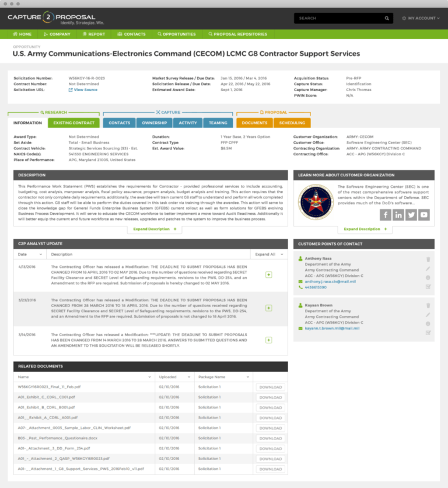Email kayann.t.brown.mil@mail.mil
This screenshot has height=488, width=448.
point(332,328)
